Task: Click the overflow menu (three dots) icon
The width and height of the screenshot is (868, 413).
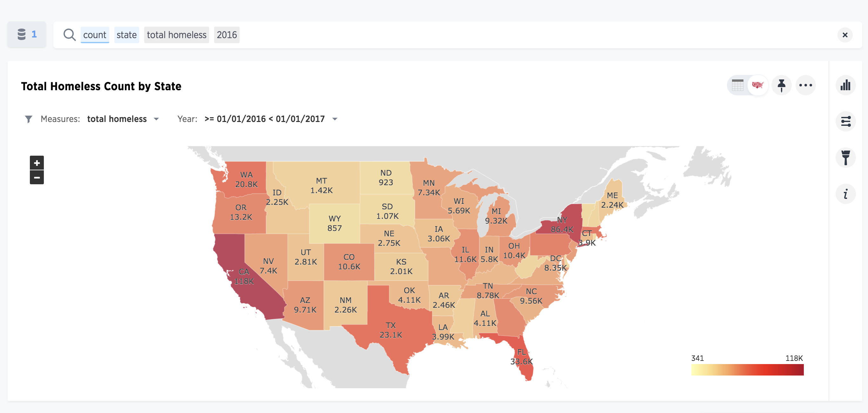Action: (806, 85)
